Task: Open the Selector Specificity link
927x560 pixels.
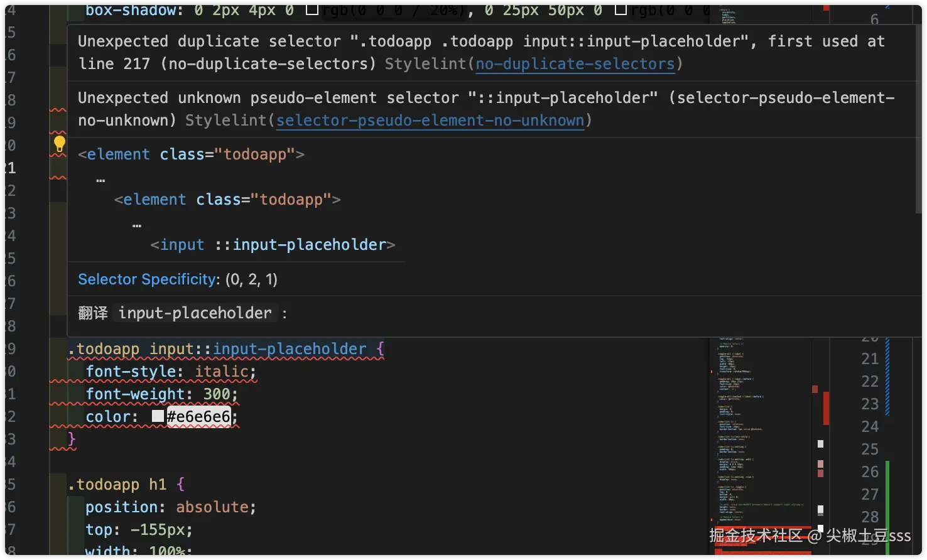Action: tap(147, 279)
